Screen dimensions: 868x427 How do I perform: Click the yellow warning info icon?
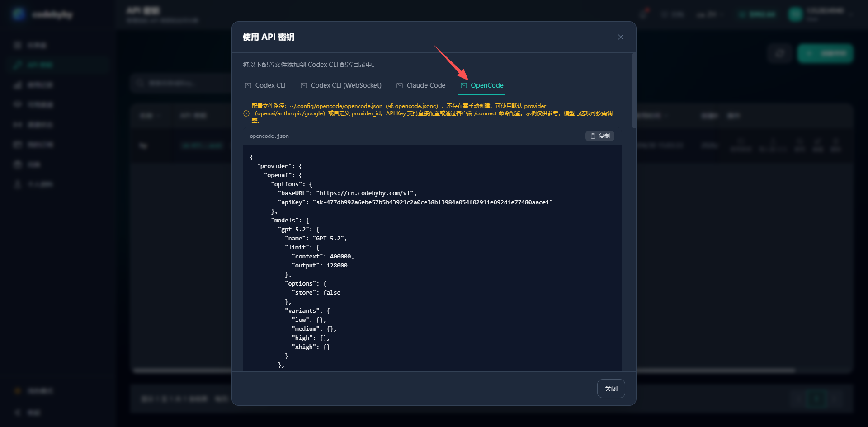pos(246,113)
